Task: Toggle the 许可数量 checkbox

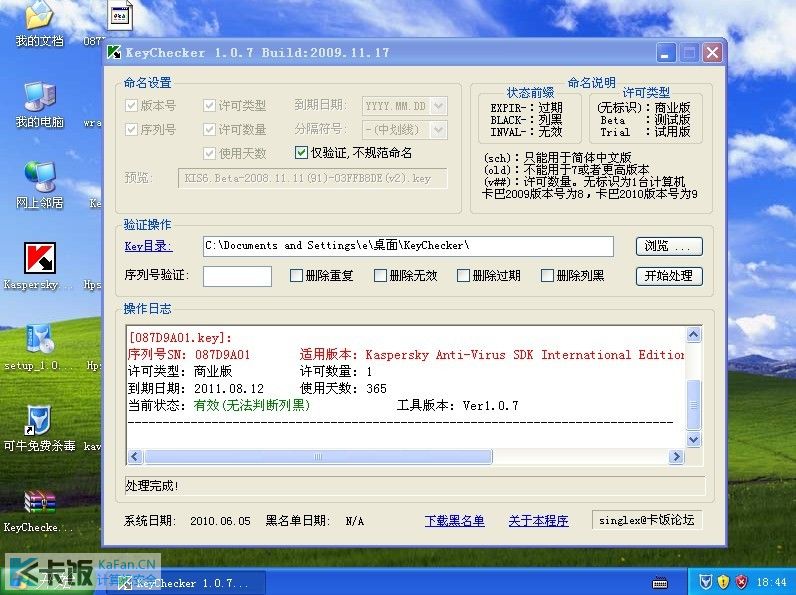Action: 209,129
